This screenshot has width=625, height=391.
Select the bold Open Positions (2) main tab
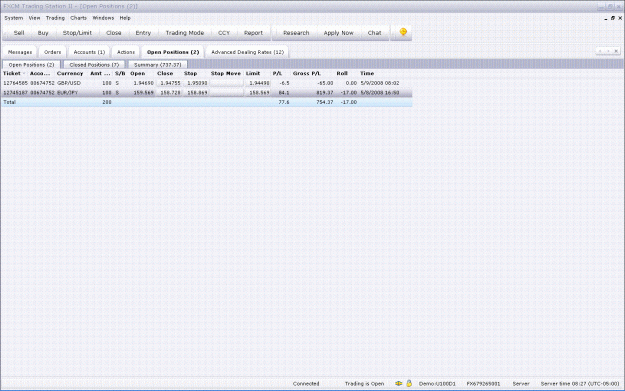point(173,52)
